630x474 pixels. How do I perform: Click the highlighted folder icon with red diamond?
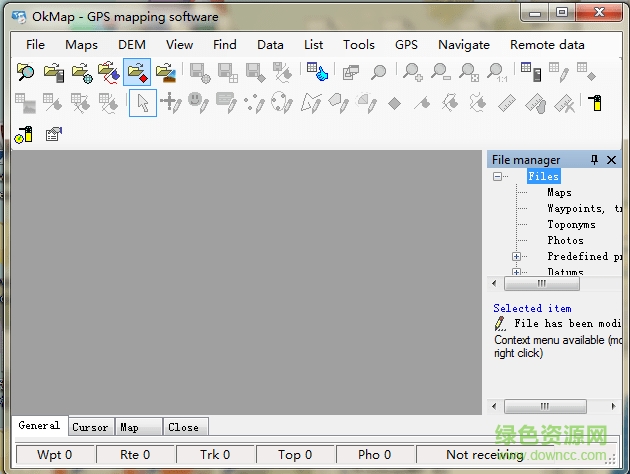(137, 72)
